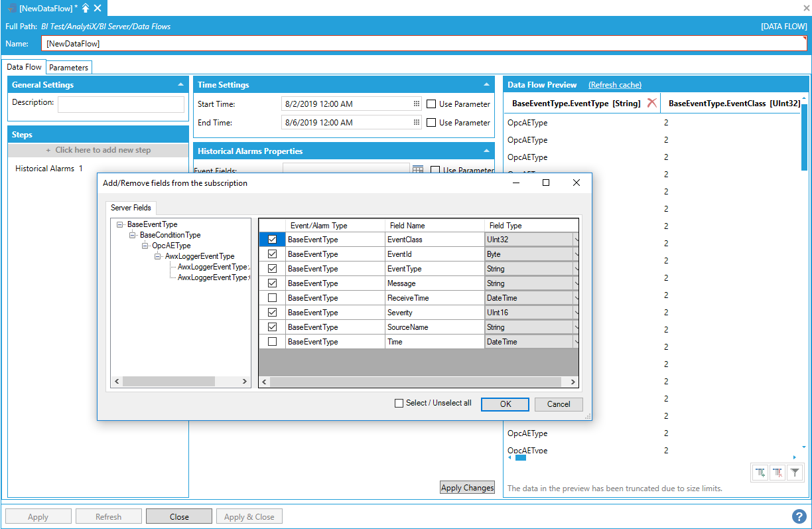Uncheck the Severity field checkbox

click(x=272, y=313)
